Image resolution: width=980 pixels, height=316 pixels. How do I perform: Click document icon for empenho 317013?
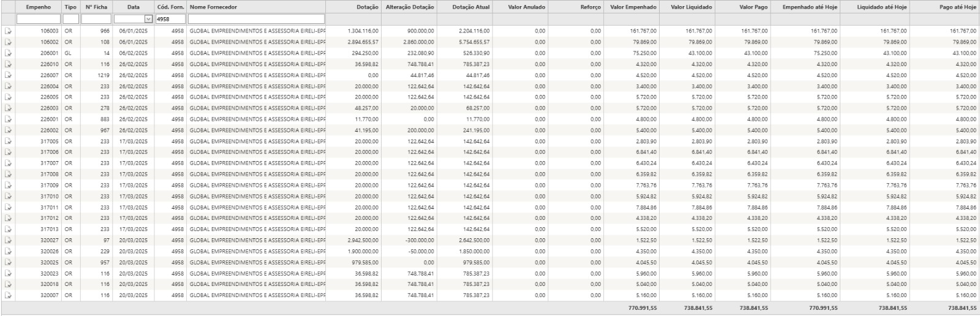click(8, 229)
